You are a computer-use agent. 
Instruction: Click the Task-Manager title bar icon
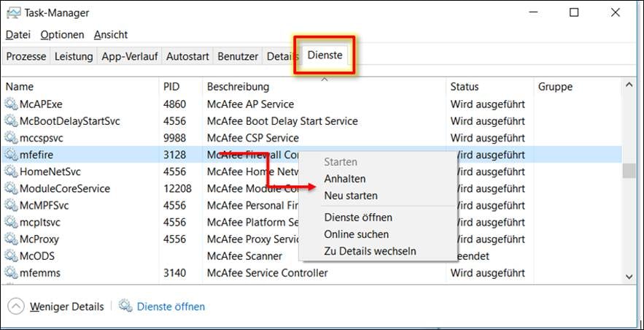14,12
